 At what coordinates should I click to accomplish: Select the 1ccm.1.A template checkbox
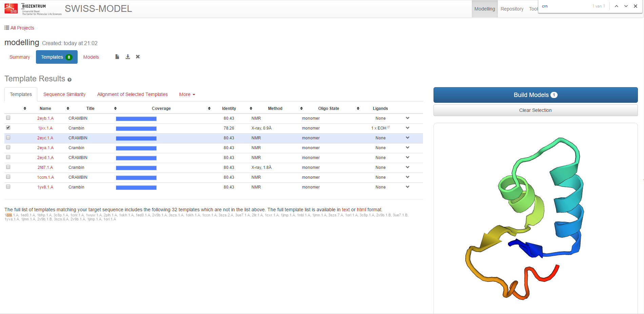tap(8, 177)
